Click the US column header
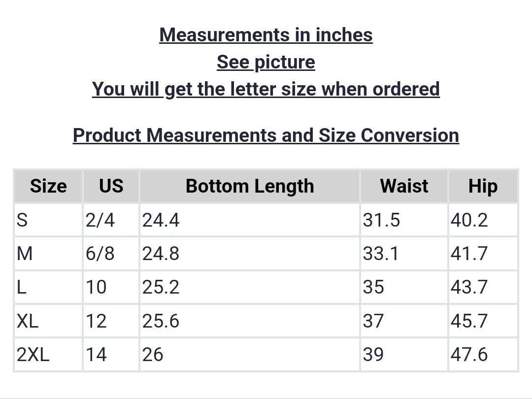Image resolution: width=532 pixels, height=399 pixels. (111, 186)
